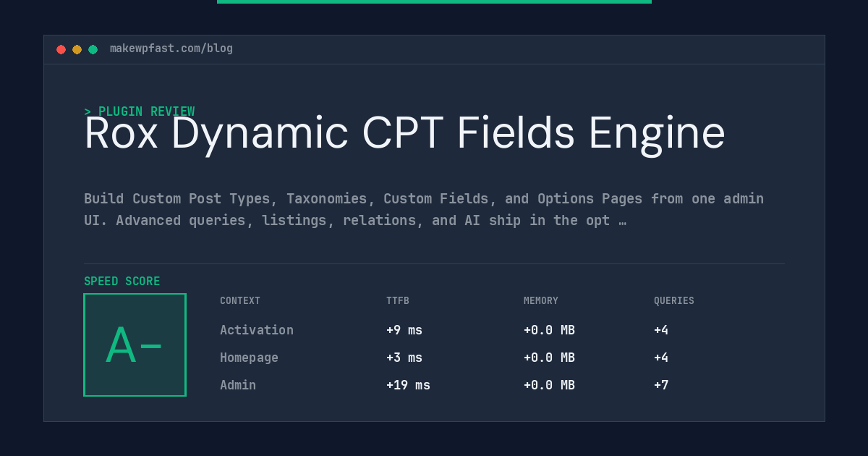This screenshot has height=456, width=868.
Task: Click the Admin queries +7 value
Action: pos(661,385)
